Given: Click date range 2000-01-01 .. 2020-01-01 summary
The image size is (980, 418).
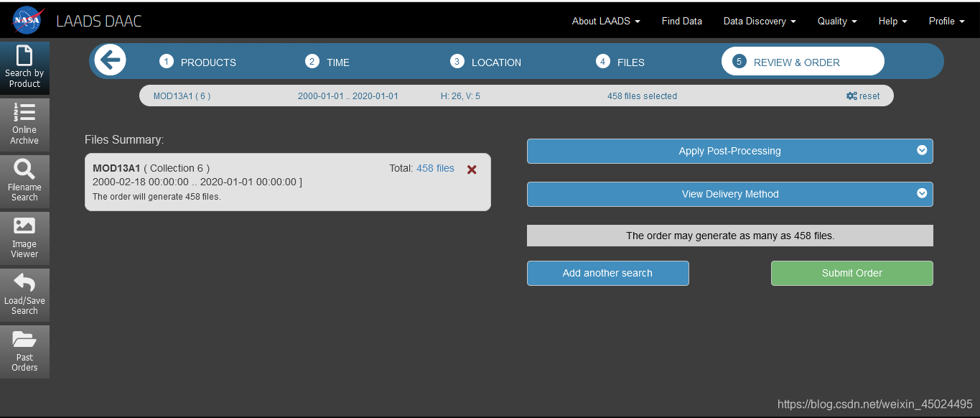Looking at the screenshot, I should pos(348,96).
